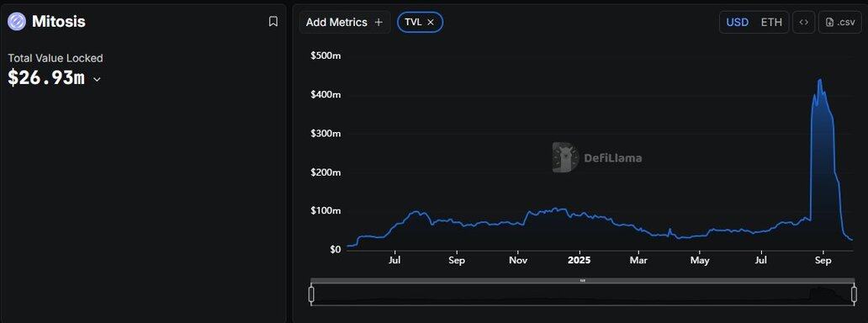The height and width of the screenshot is (323, 868).
Task: Click the right handle of range slider
Action: pos(854,294)
